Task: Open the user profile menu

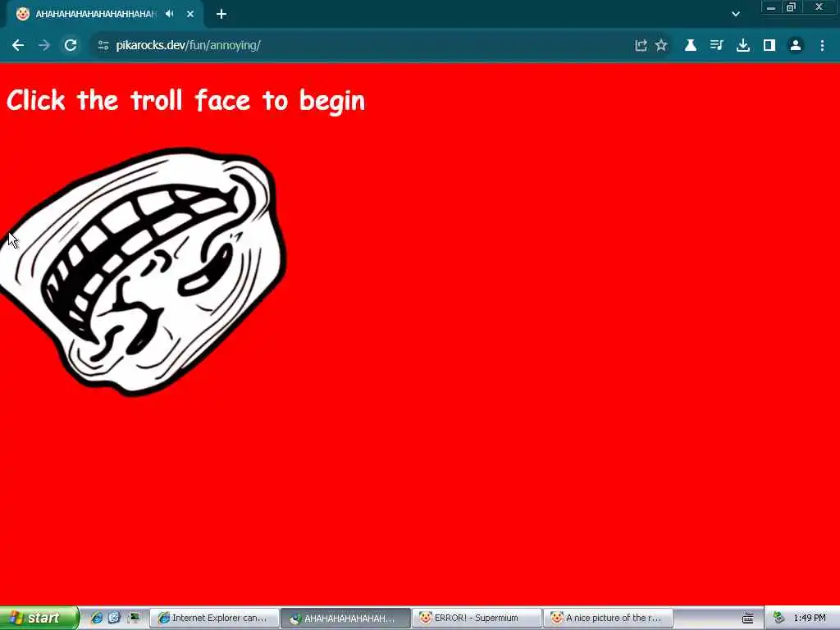Action: point(796,46)
